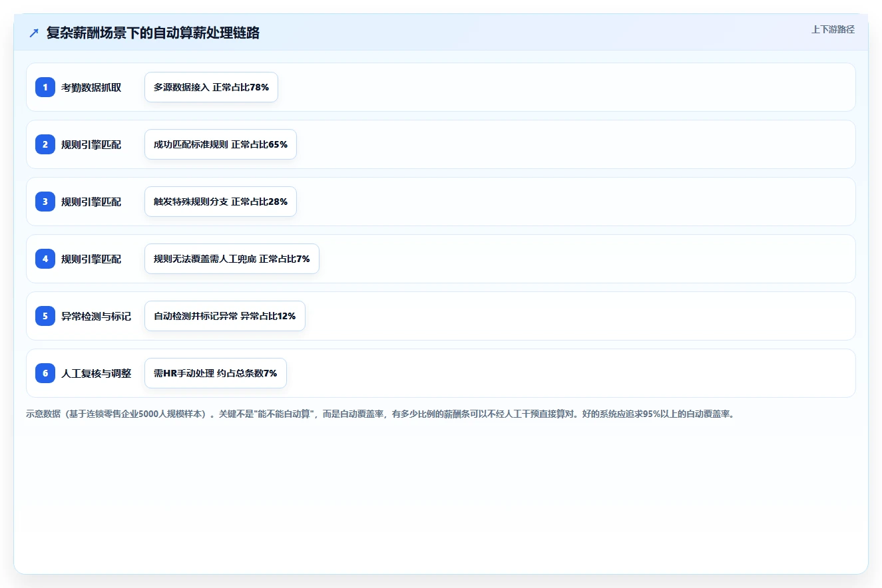882x588 pixels.
Task: Select the 考勤数据抓取 step label
Action: pos(91,87)
